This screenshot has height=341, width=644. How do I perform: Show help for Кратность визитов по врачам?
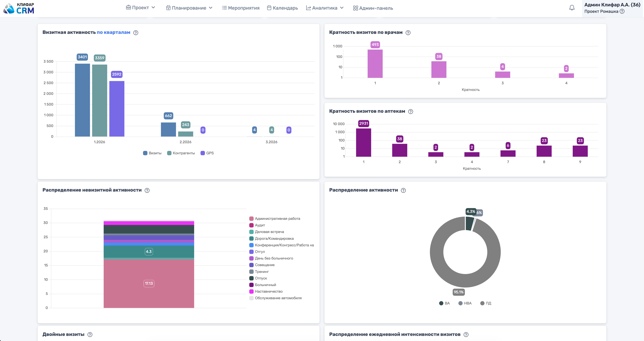[x=408, y=33]
